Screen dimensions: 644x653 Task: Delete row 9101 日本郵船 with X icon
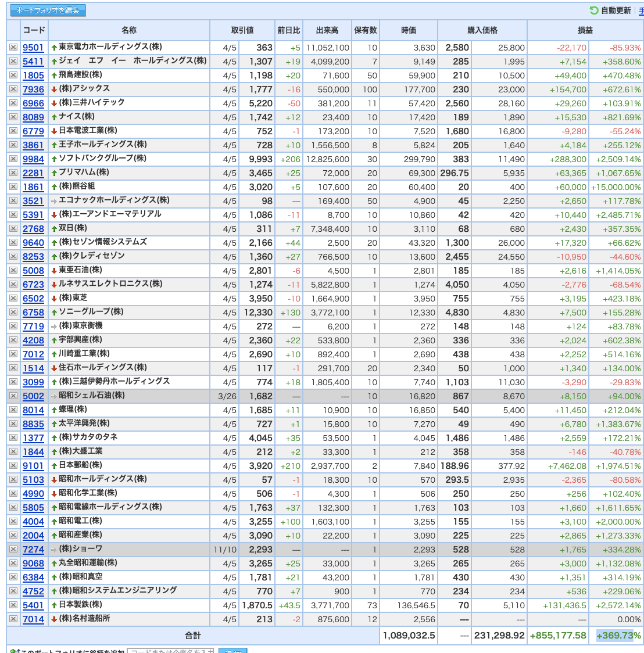(13, 465)
